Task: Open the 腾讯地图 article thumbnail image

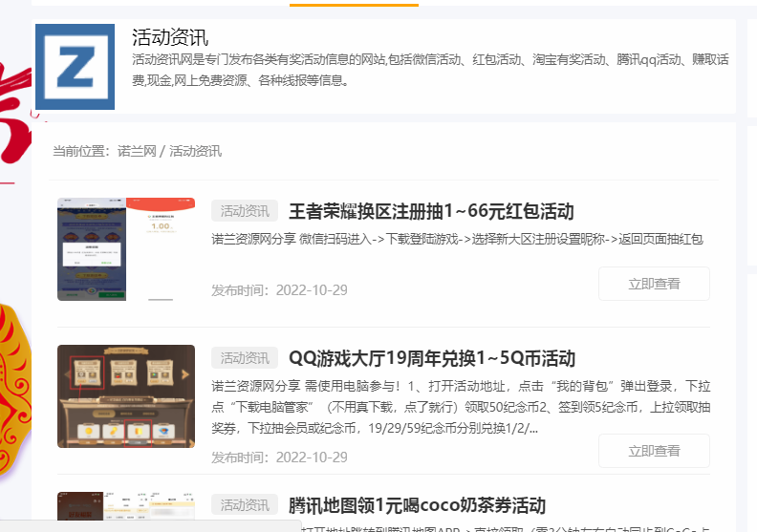Action: tap(126, 511)
